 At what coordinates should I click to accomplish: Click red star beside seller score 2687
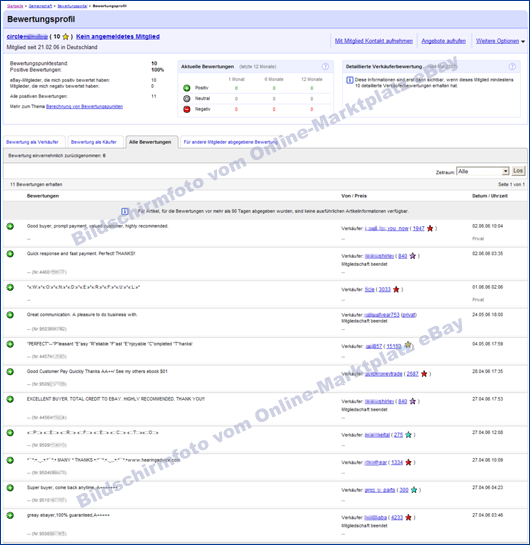(424, 374)
